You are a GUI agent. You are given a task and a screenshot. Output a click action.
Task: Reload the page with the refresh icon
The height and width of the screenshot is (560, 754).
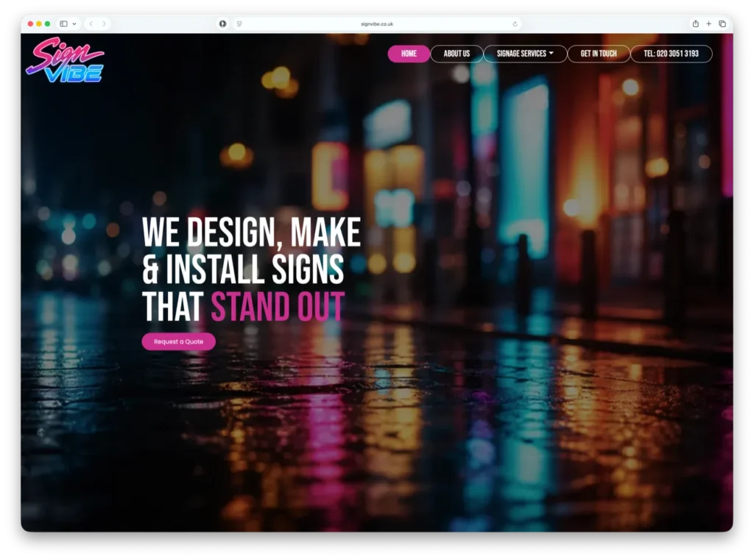coord(515,24)
